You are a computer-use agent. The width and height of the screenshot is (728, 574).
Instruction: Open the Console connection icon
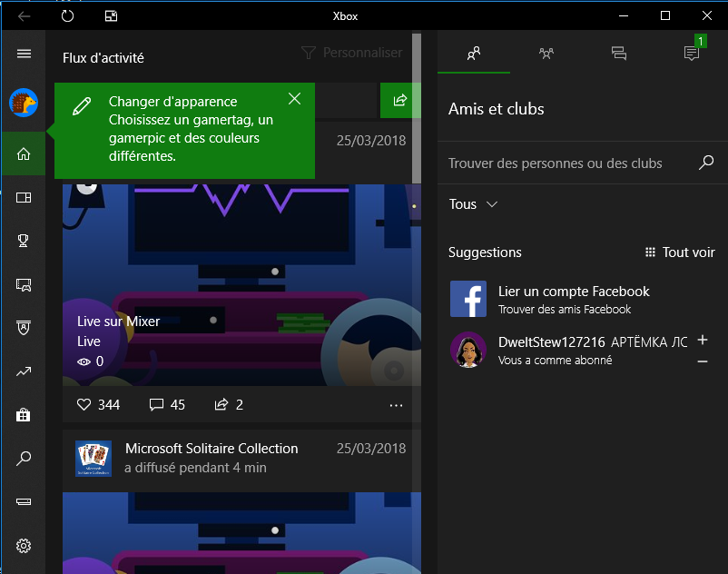point(24,501)
